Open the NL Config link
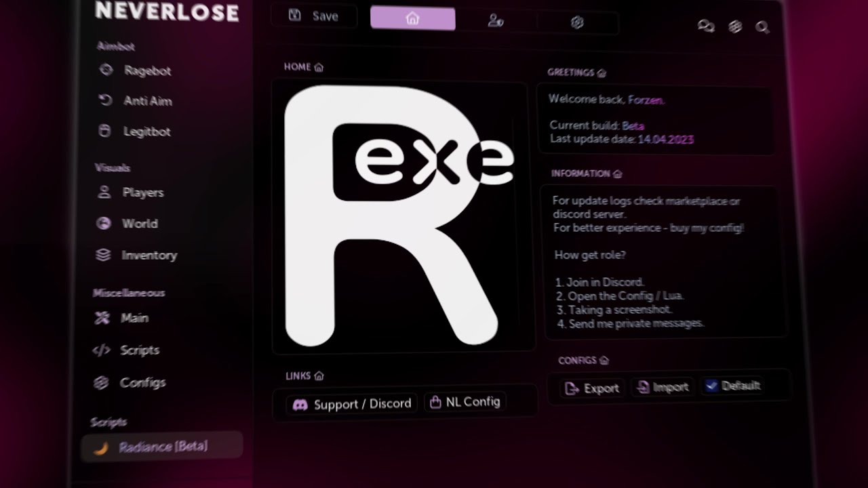 click(x=465, y=402)
